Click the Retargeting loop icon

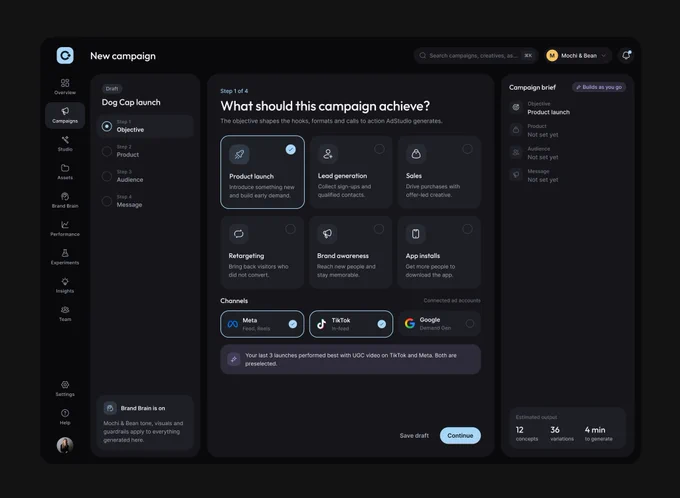[x=239, y=234]
